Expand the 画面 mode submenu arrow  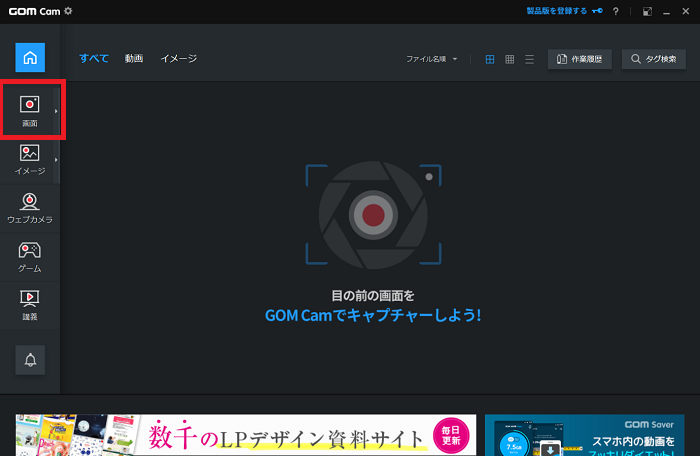click(56, 111)
